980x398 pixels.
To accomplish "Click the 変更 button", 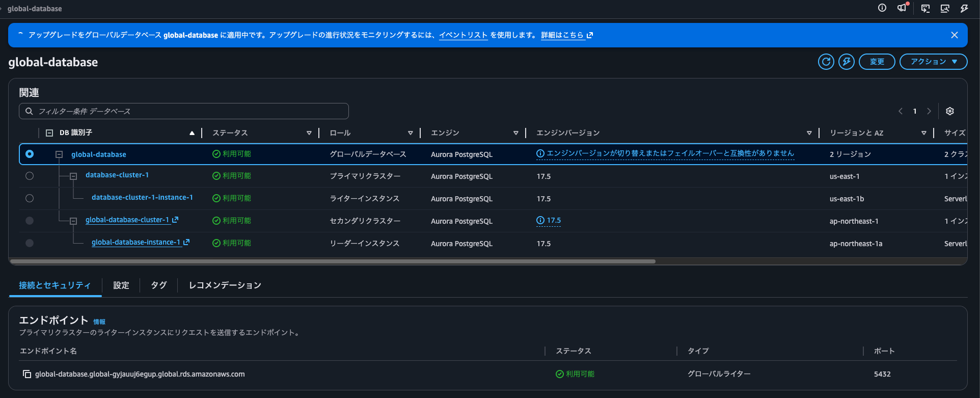I will 877,62.
